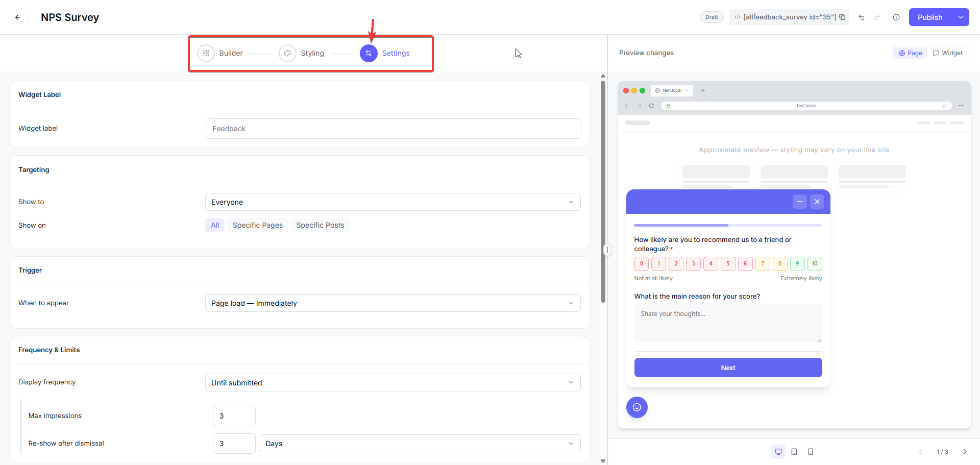This screenshot has width=980, height=465.
Task: Select score 3 in NPS scale
Action: (694, 264)
